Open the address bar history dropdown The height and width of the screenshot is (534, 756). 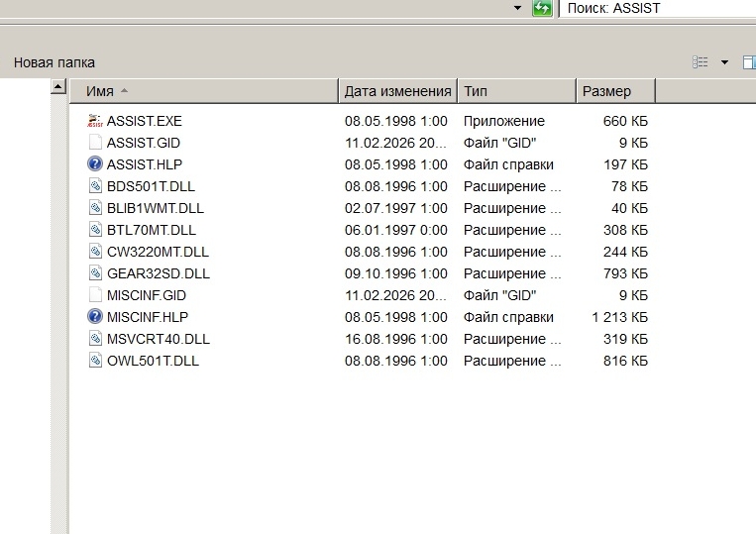point(517,8)
